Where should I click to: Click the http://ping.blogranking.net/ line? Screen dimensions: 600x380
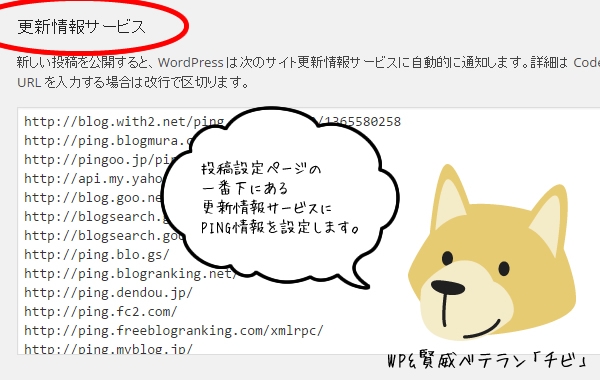click(131, 274)
